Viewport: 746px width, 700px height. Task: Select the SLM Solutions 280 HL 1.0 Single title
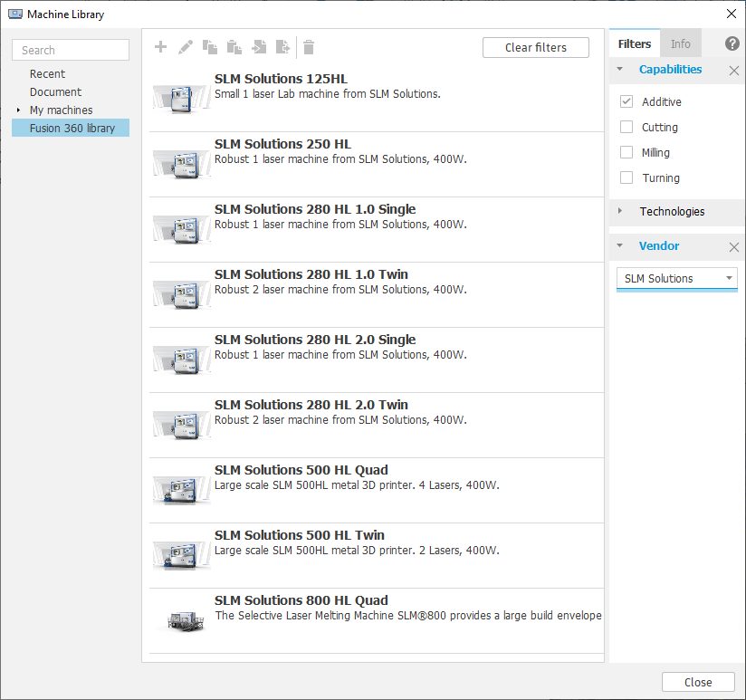(x=315, y=209)
